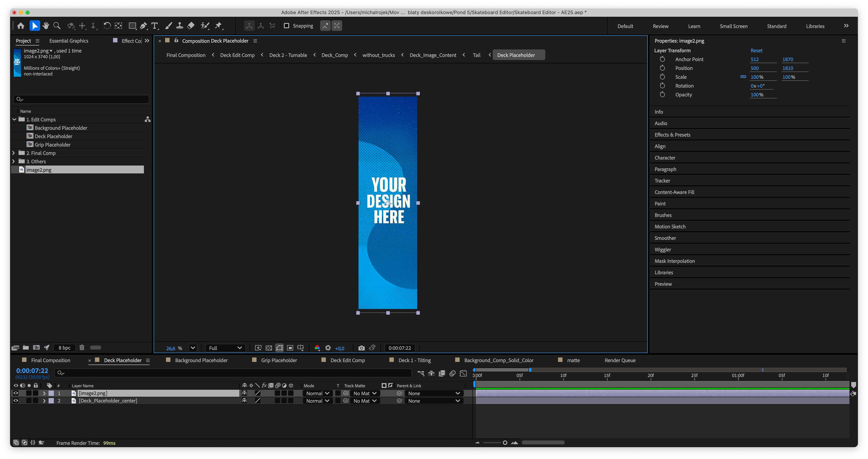Select the Puppet Pin tool

(x=219, y=26)
